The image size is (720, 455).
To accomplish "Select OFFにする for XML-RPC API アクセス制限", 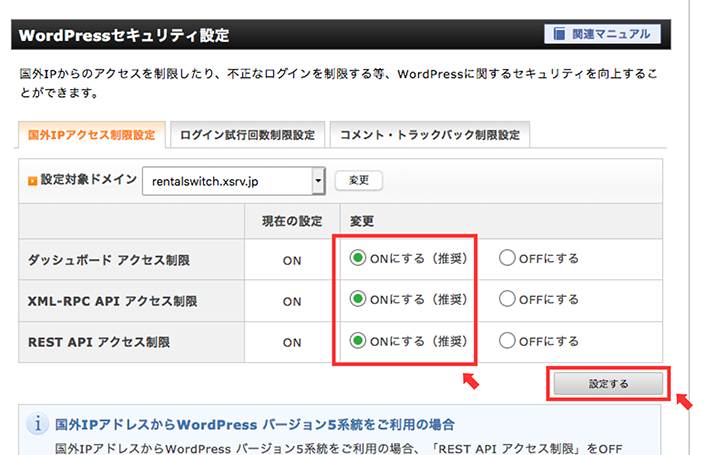I will (x=507, y=299).
